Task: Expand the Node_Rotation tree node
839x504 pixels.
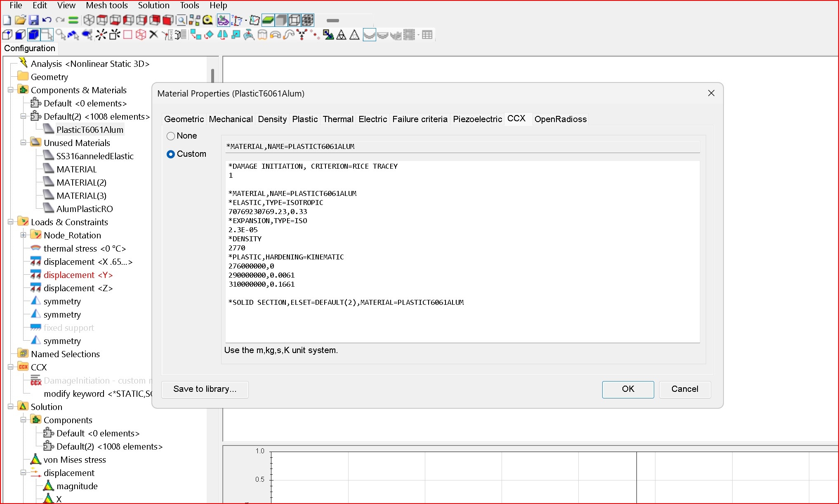Action: coord(24,235)
